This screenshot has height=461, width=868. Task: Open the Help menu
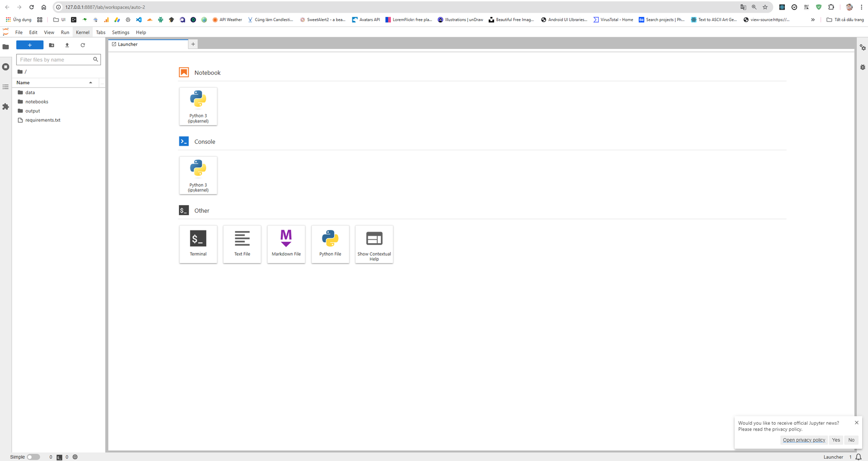(x=141, y=32)
